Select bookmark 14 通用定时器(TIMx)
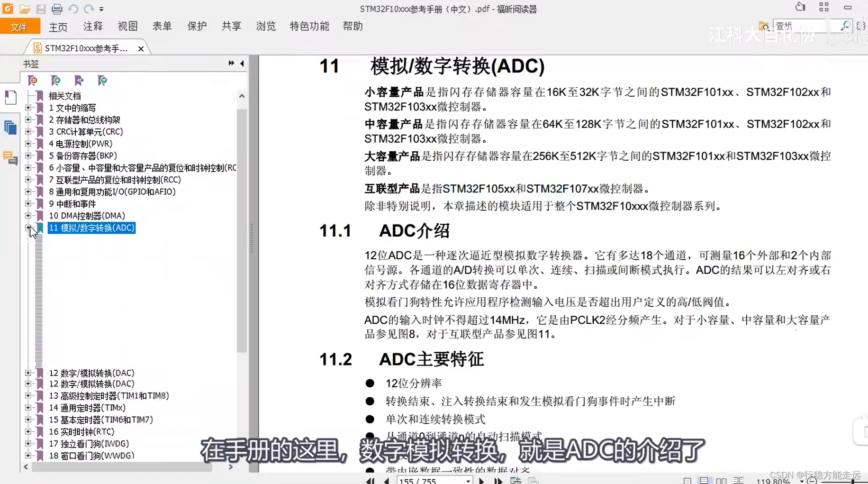This screenshot has height=484, width=868. pyautogui.click(x=87, y=408)
